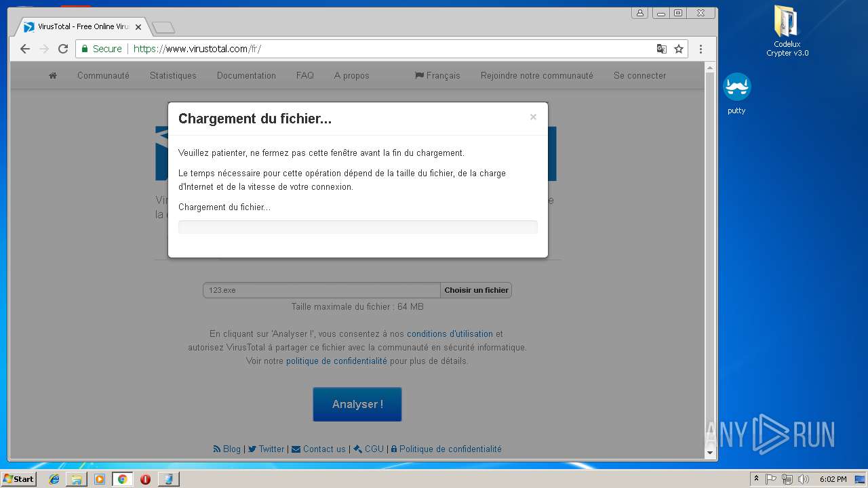Click the Analyser ! button
This screenshot has height=488, width=868.
[x=357, y=405]
